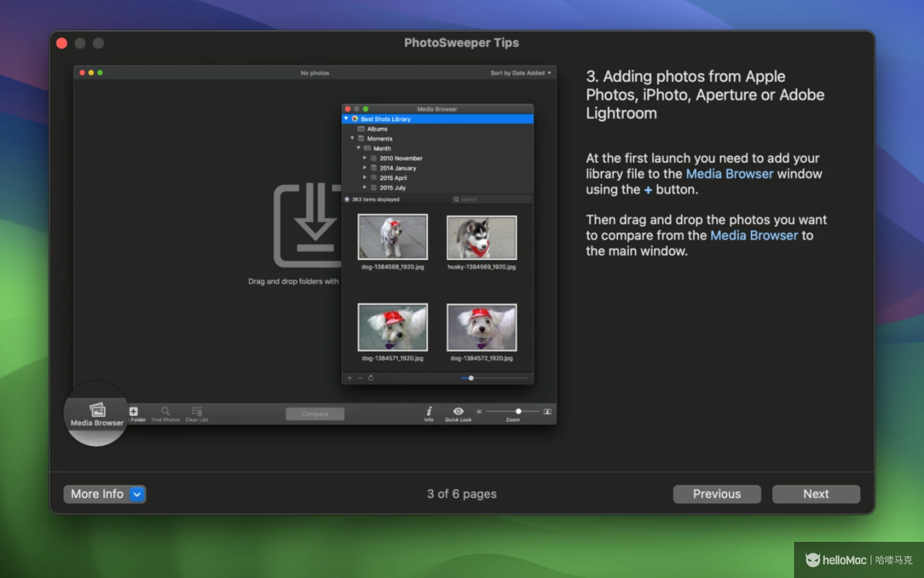Advance with the Next button
Image resolution: width=924 pixels, height=578 pixels.
[x=816, y=494]
